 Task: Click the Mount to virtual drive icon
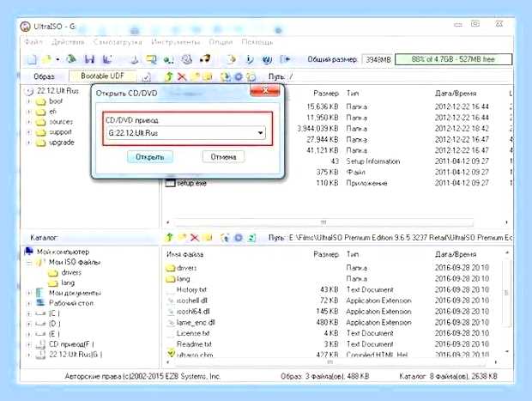click(x=186, y=60)
